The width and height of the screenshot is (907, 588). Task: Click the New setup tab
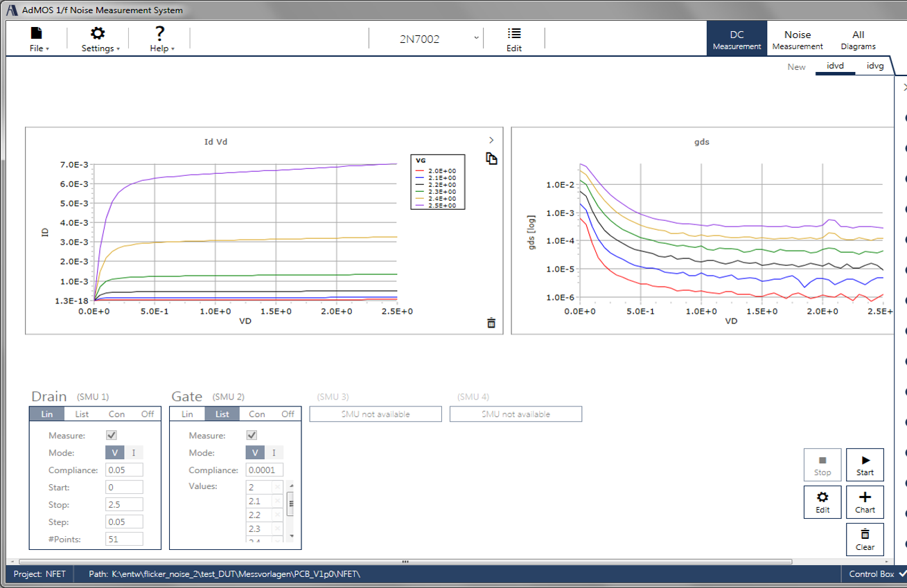pyautogui.click(x=796, y=66)
